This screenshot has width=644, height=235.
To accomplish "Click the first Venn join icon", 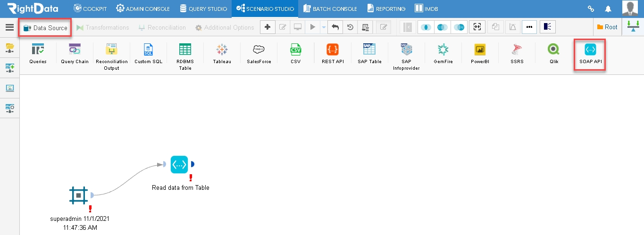I will pyautogui.click(x=426, y=27).
